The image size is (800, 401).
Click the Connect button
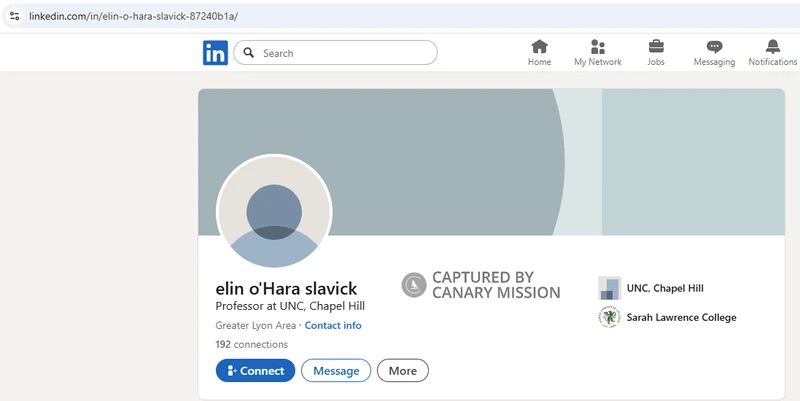point(256,370)
